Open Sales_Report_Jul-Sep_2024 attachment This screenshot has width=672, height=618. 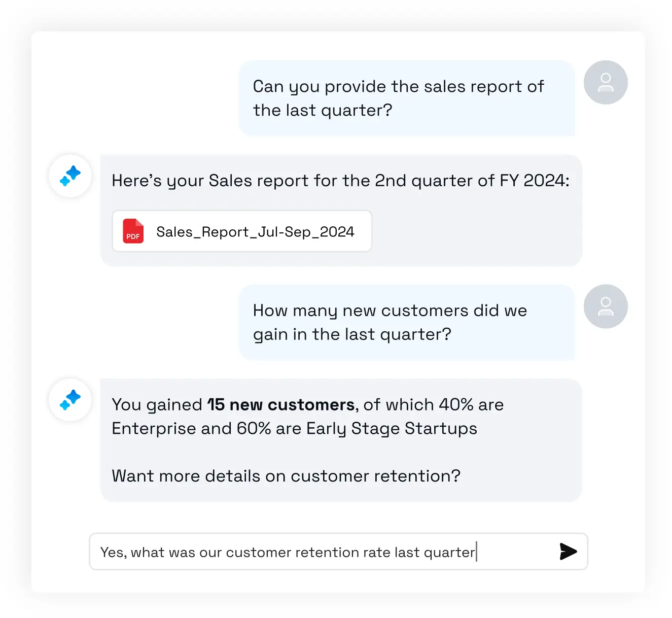pos(242,231)
